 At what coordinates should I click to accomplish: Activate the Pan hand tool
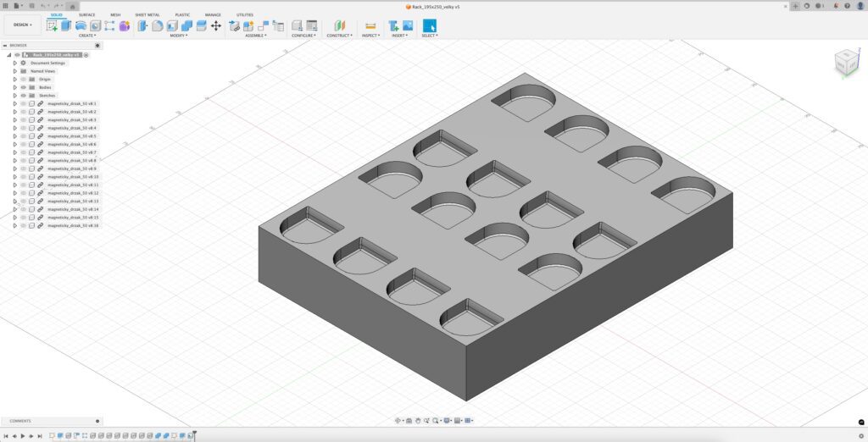coord(418,421)
